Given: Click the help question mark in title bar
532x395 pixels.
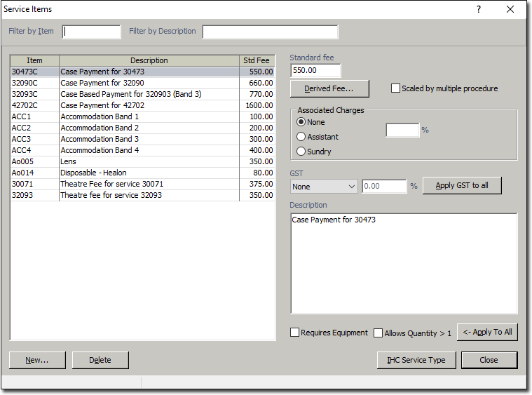Looking at the screenshot, I should [479, 9].
